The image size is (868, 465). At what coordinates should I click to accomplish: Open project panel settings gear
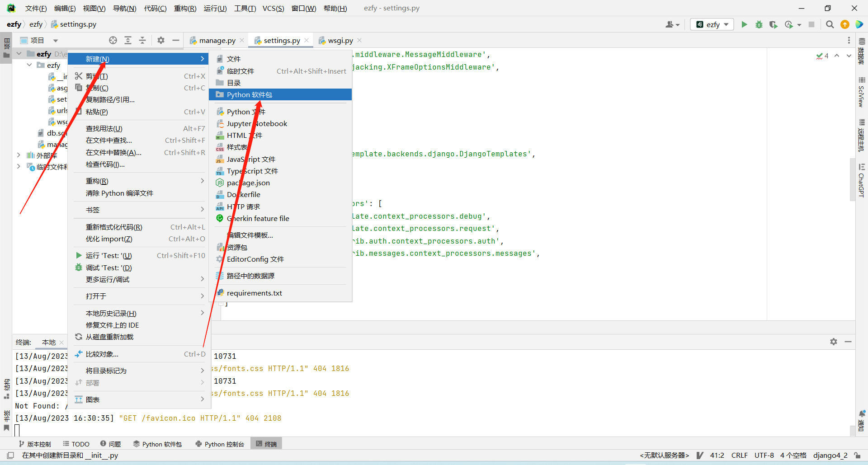pyautogui.click(x=161, y=40)
